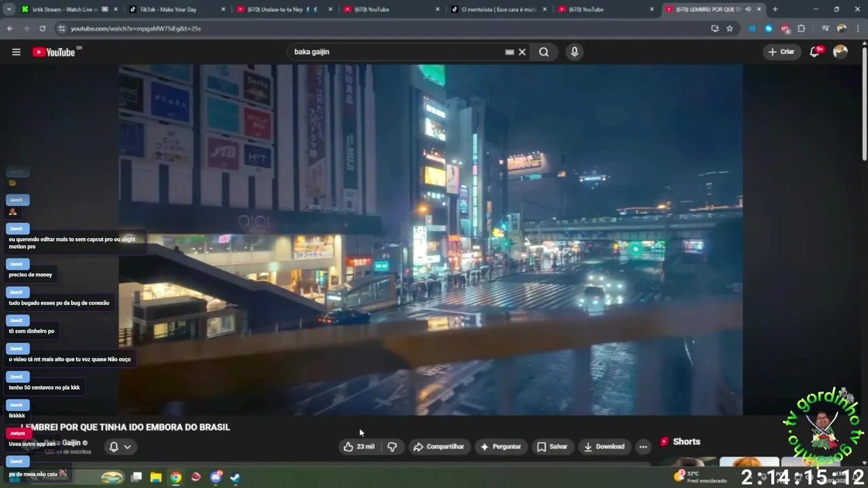868x488 pixels.
Task: Open the account avatar menu
Action: [x=840, y=52]
